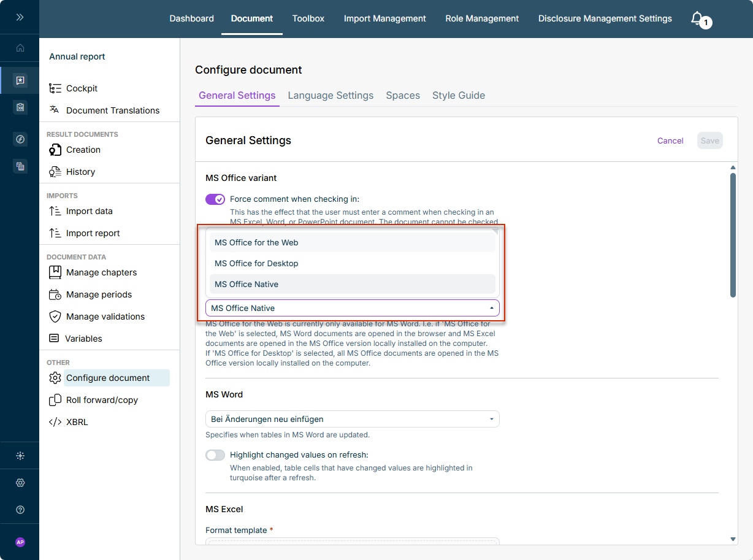
Task: Open the Document top menu
Action: 252,18
